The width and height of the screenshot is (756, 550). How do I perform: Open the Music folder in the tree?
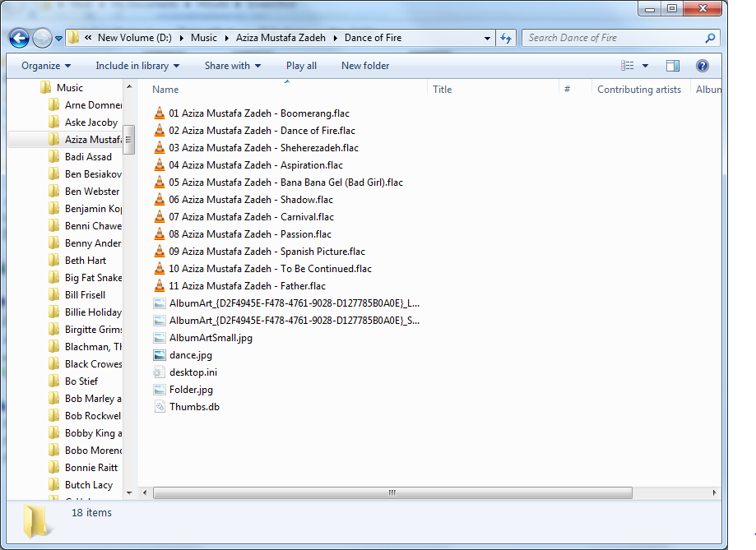coord(69,88)
